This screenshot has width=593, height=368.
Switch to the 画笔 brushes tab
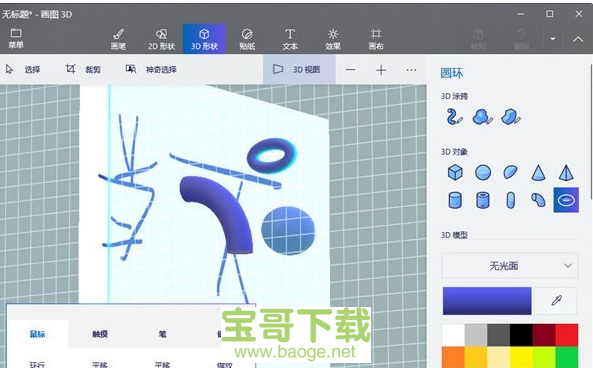click(118, 39)
